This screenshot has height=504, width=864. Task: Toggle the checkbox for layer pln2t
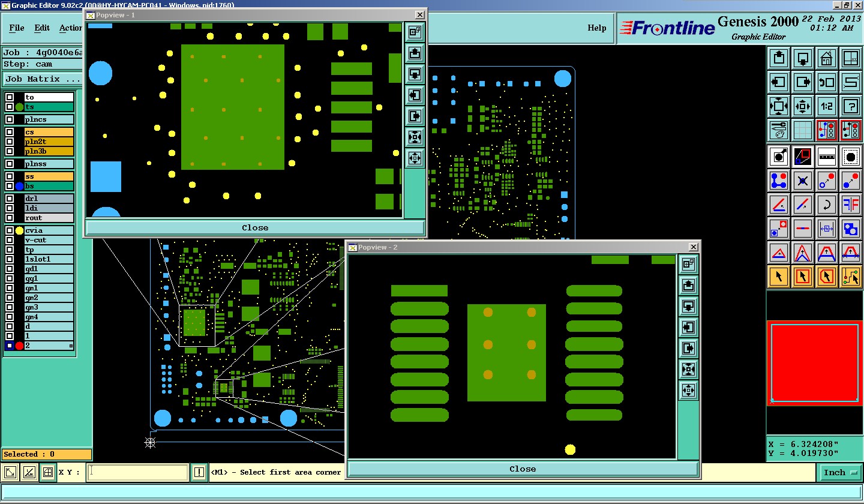pos(10,142)
